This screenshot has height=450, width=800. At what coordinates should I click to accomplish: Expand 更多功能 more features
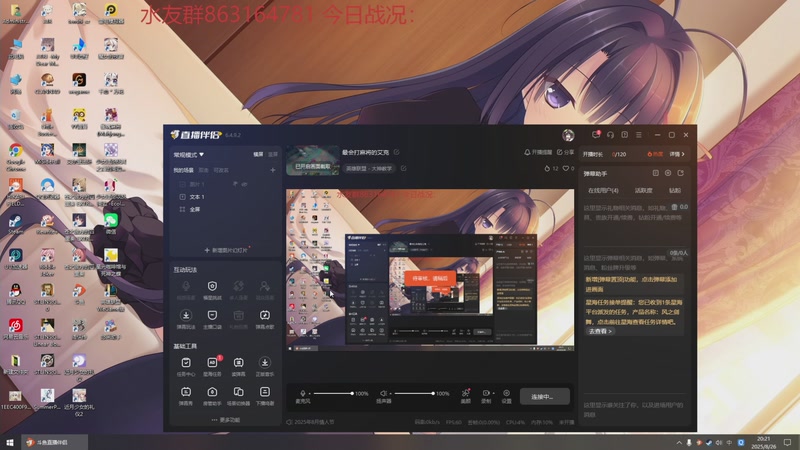tap(226, 420)
